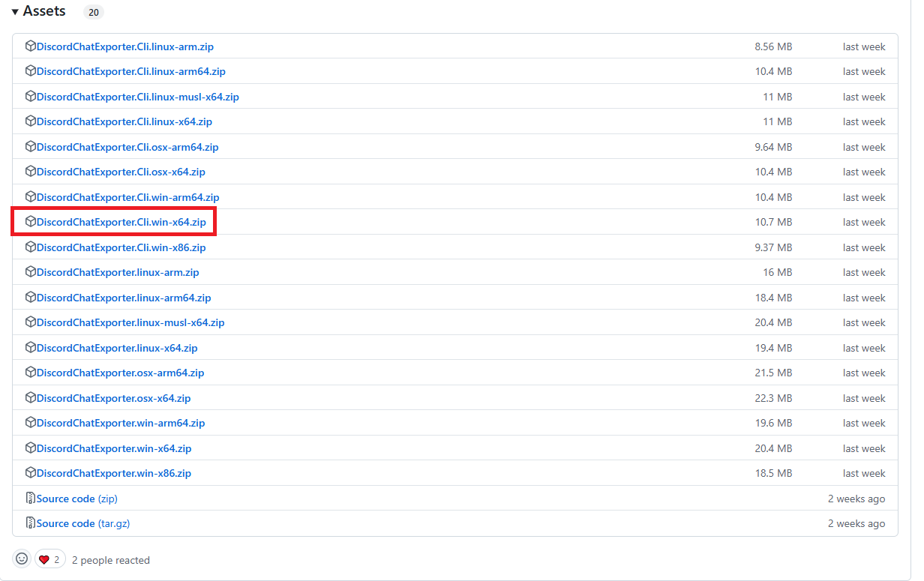This screenshot has width=924, height=581.
Task: Download DiscordChatExporter.Cli.win-x86.zip
Action: click(x=121, y=247)
